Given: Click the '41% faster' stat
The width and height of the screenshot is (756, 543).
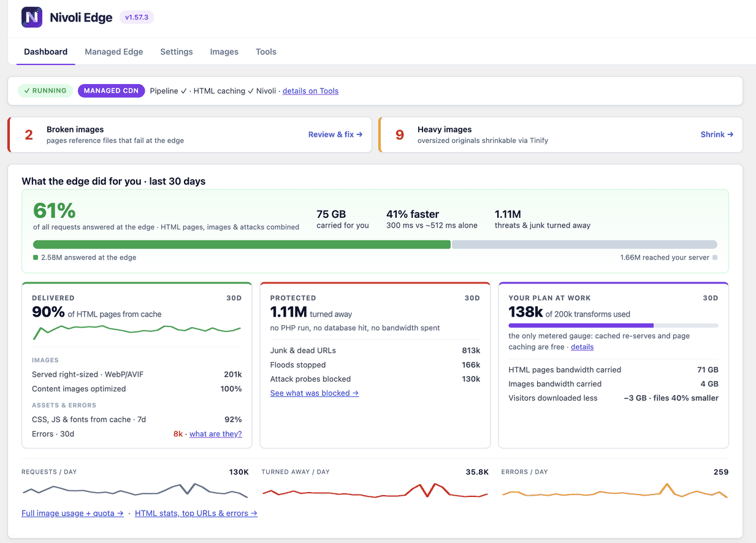Looking at the screenshot, I should click(x=413, y=214).
